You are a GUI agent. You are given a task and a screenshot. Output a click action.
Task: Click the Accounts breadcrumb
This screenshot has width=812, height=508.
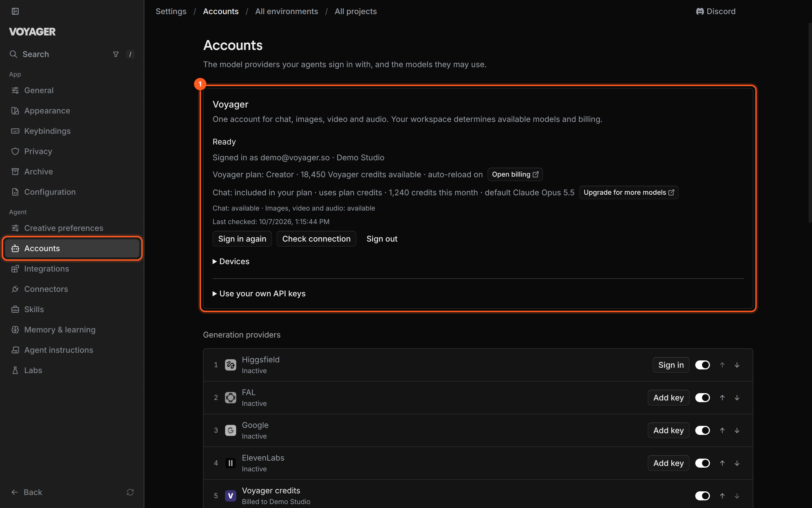pyautogui.click(x=220, y=11)
